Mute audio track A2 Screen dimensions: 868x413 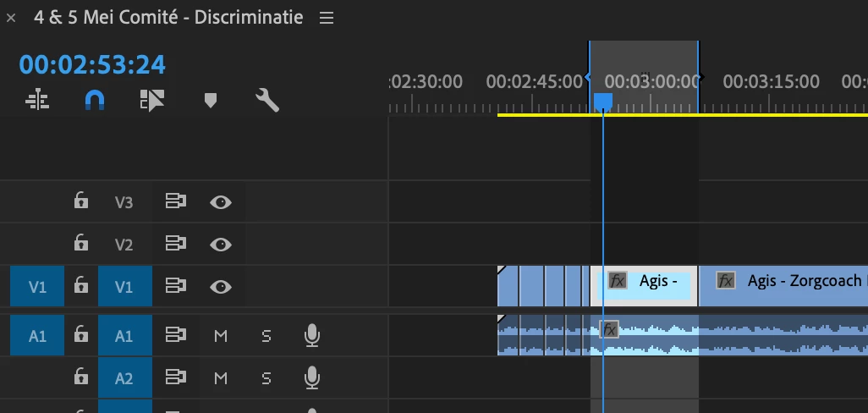tap(221, 377)
